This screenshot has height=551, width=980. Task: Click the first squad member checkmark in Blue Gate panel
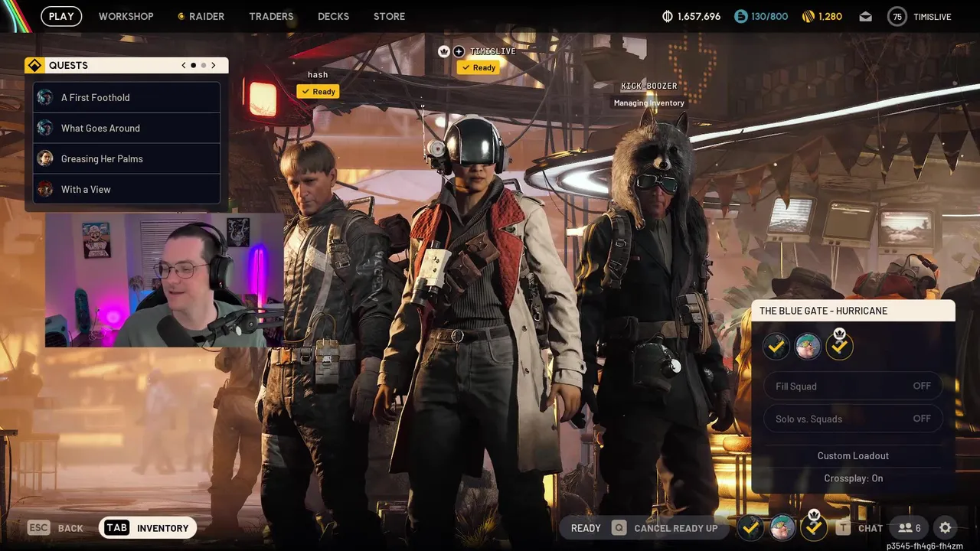776,347
